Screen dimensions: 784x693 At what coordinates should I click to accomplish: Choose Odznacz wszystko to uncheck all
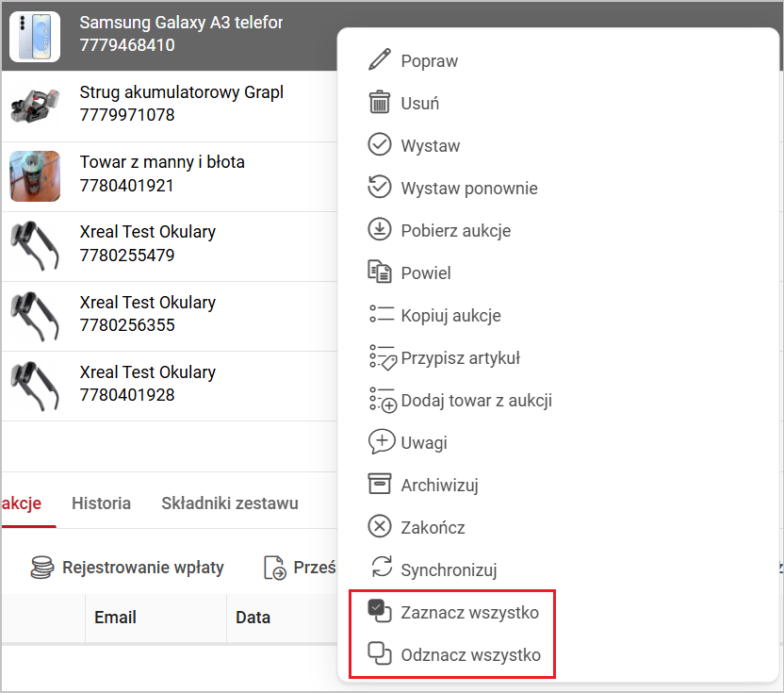pyautogui.click(x=470, y=654)
